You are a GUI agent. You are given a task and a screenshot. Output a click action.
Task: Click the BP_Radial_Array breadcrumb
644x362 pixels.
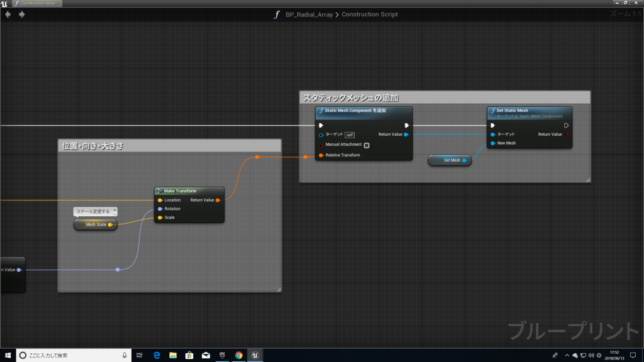pos(309,14)
